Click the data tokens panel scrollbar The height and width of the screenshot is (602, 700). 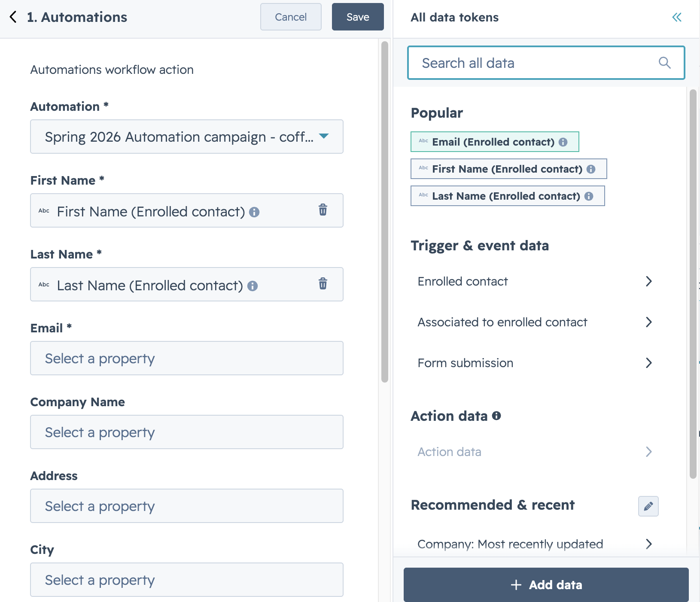point(693,283)
